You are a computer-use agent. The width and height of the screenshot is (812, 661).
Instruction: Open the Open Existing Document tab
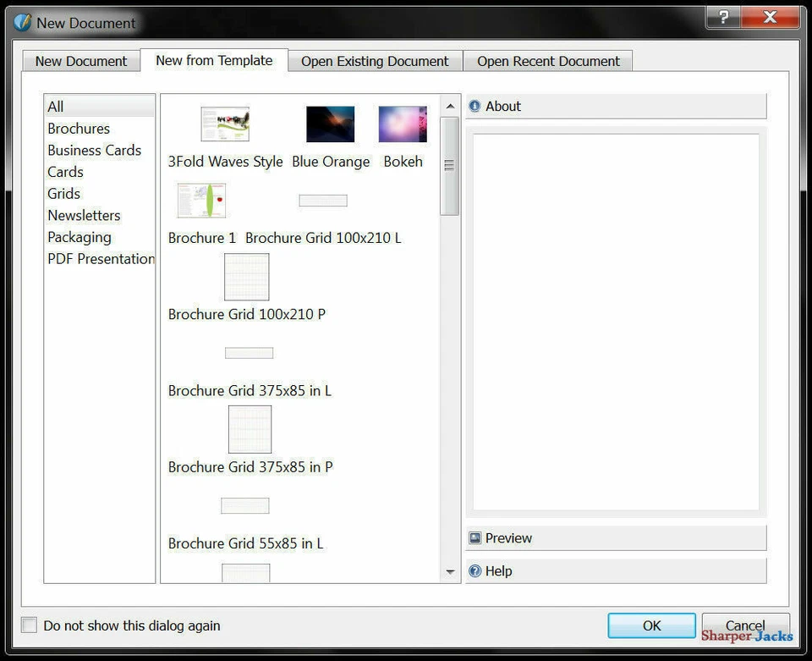pos(375,61)
